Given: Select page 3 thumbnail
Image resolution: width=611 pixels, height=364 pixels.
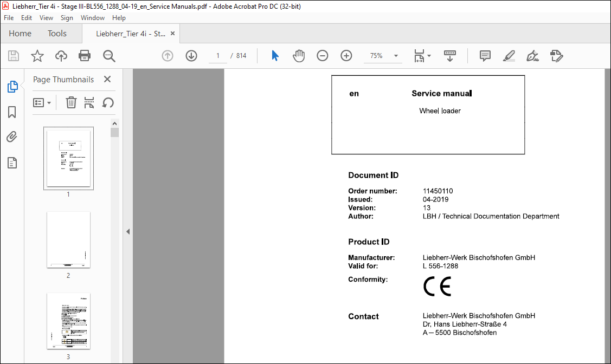Looking at the screenshot, I should click(68, 321).
